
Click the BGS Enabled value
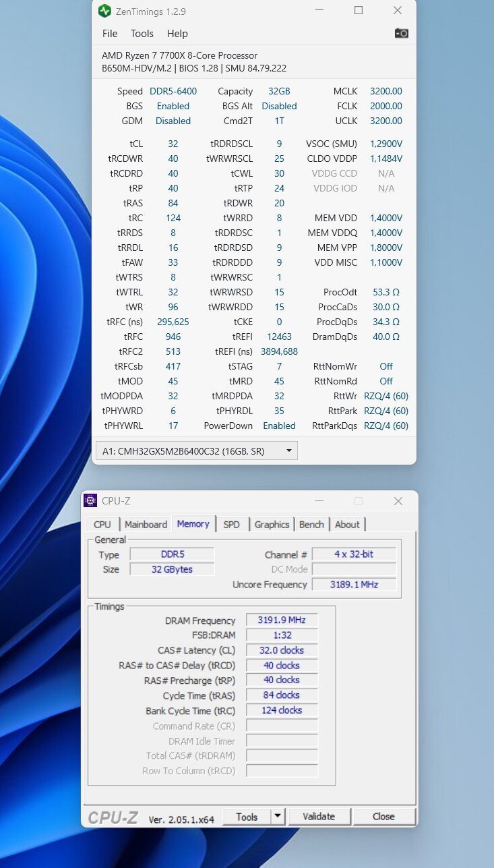click(173, 106)
